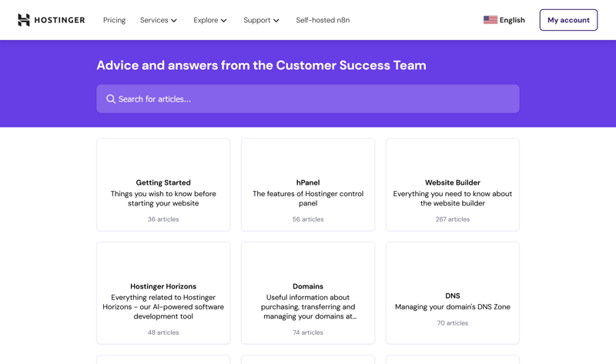This screenshot has height=364, width=616.
Task: Open the Hostinger Horizons collection
Action: (163, 293)
